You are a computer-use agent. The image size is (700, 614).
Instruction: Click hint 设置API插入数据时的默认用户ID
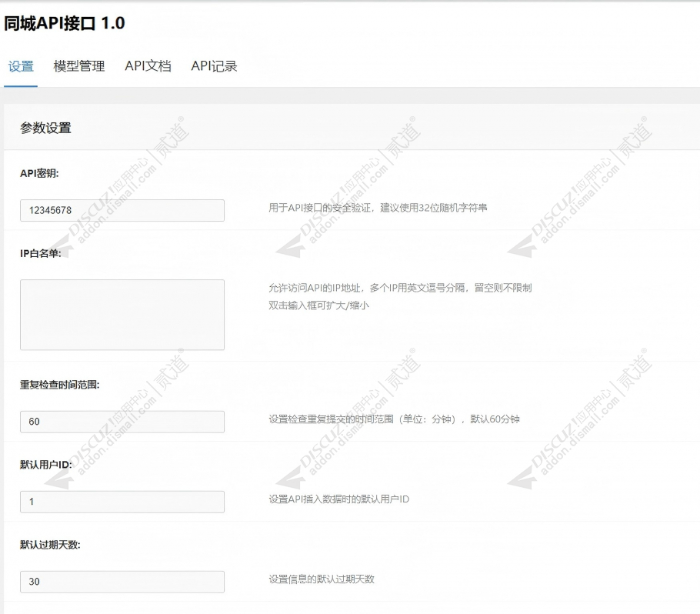pyautogui.click(x=338, y=499)
